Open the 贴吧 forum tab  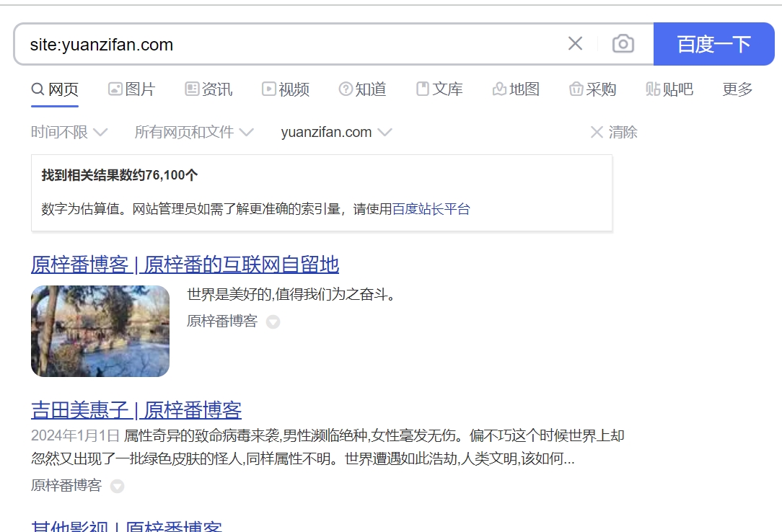point(669,89)
